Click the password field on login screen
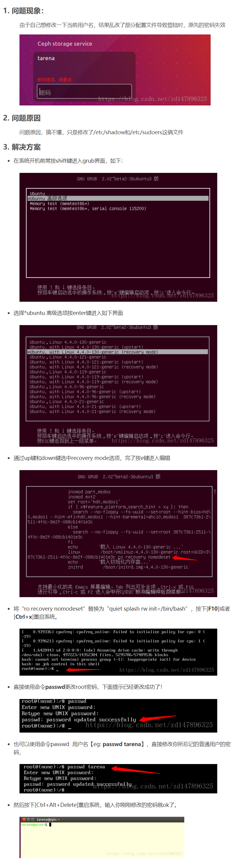 pyautogui.click(x=84, y=91)
